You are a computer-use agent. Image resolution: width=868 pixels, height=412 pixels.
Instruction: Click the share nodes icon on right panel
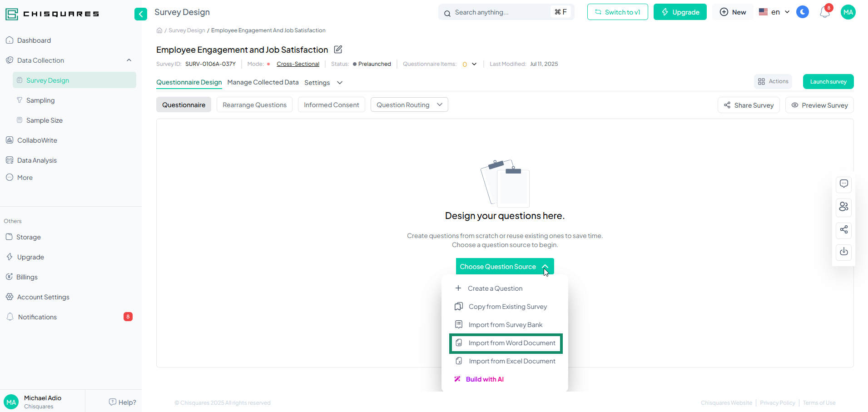point(843,230)
